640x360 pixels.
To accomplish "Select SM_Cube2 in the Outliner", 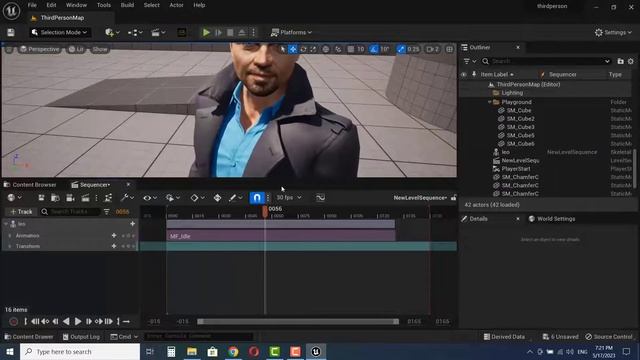I will 520,119.
